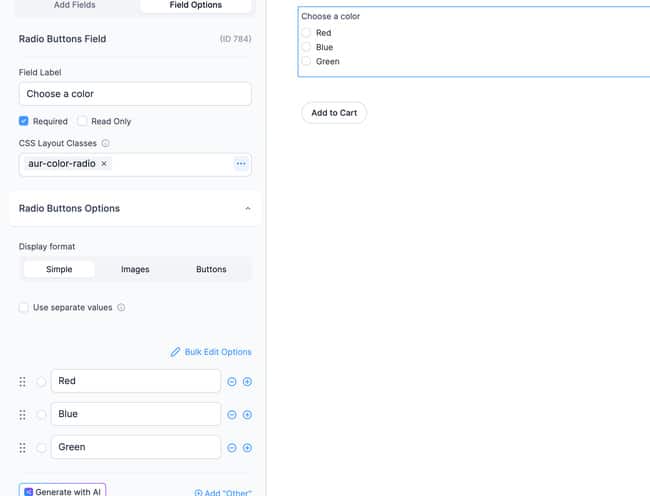Image resolution: width=650 pixels, height=496 pixels.
Task: Set Green as default option radio
Action: coord(41,448)
